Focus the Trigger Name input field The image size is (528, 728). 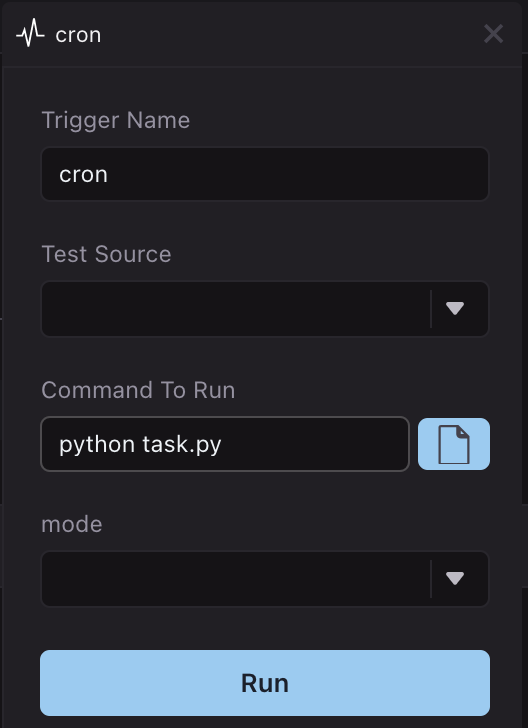[265, 174]
